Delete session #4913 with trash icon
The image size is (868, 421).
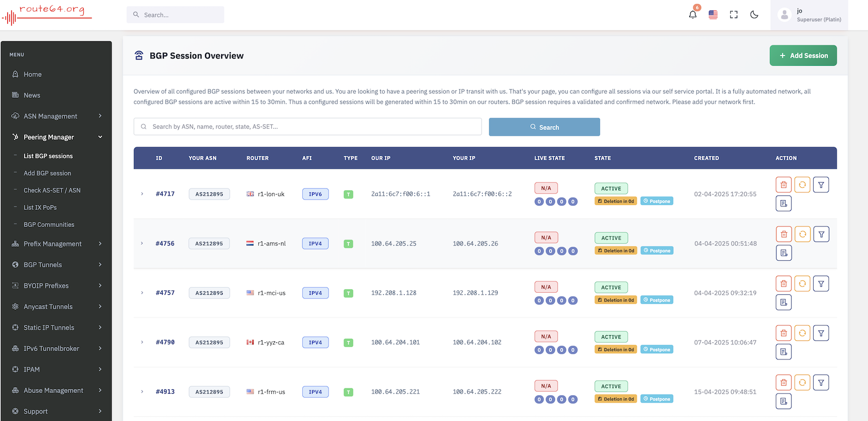click(x=784, y=383)
